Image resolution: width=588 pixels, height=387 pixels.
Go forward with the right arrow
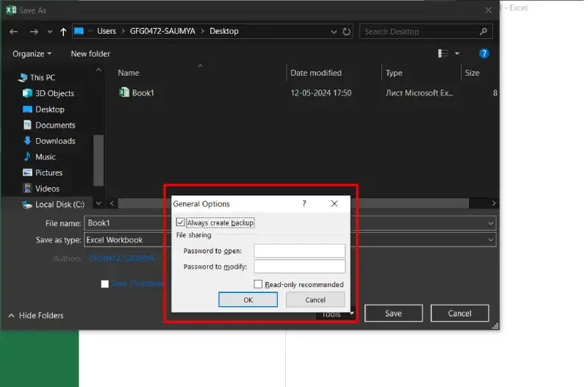click(x=34, y=32)
